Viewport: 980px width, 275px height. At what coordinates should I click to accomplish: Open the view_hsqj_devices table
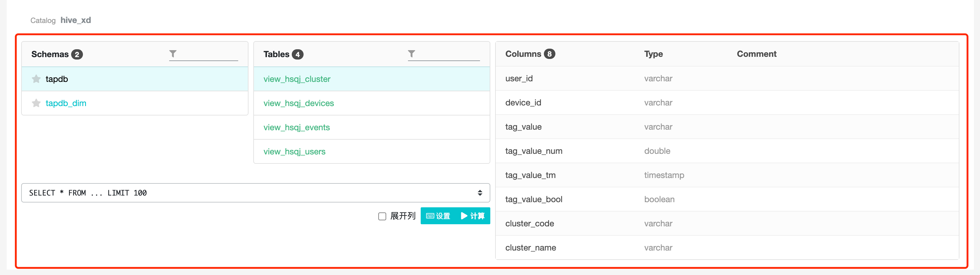298,103
